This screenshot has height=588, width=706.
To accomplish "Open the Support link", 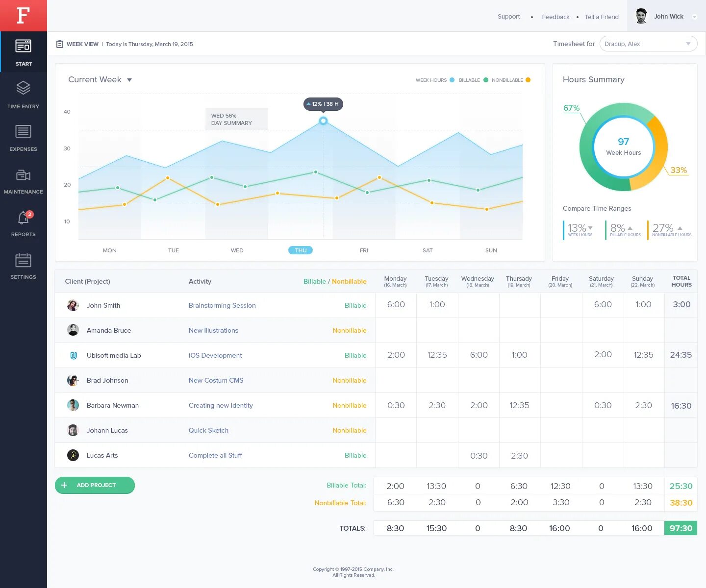I will pos(509,17).
